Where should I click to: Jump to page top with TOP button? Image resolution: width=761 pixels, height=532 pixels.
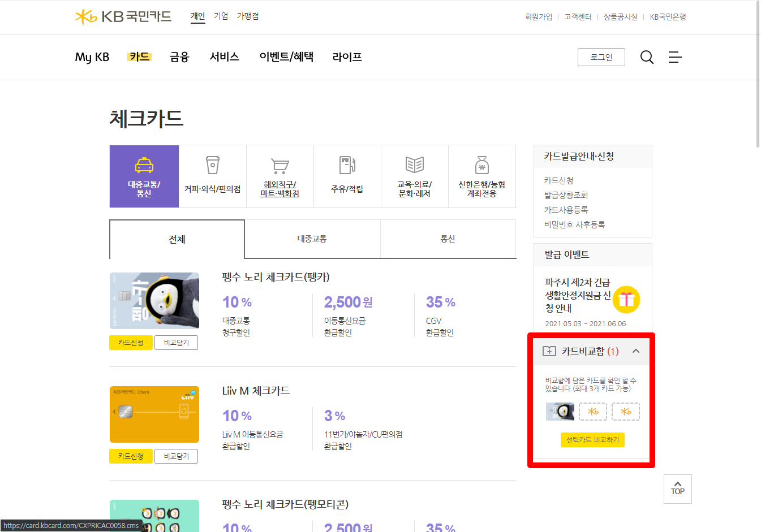tap(678, 489)
